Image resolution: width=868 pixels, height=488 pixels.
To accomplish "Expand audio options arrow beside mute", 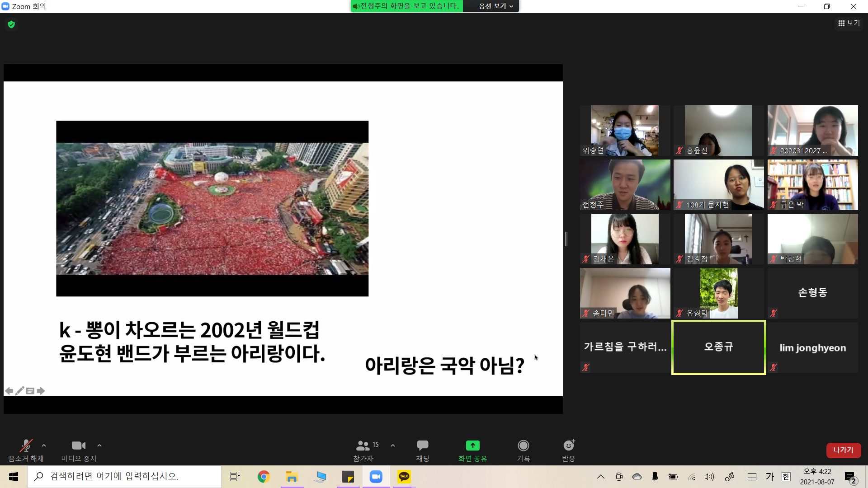I will pyautogui.click(x=44, y=446).
